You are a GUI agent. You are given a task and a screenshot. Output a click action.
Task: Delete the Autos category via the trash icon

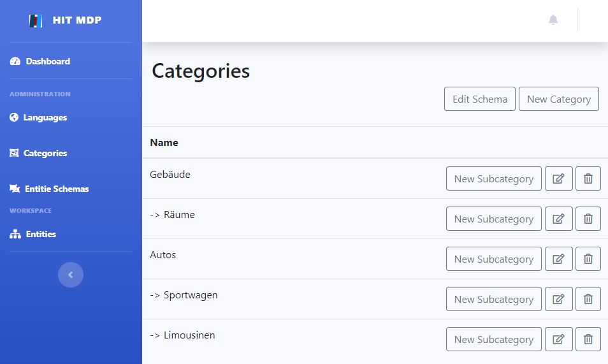(588, 259)
